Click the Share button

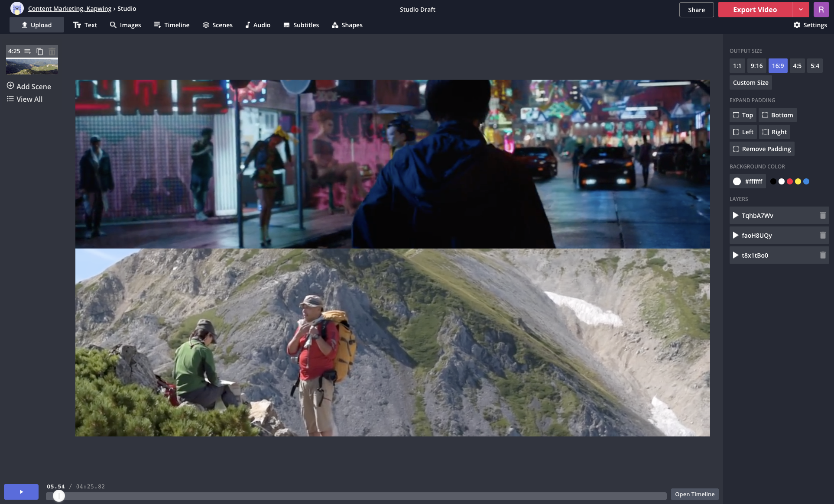coord(696,10)
